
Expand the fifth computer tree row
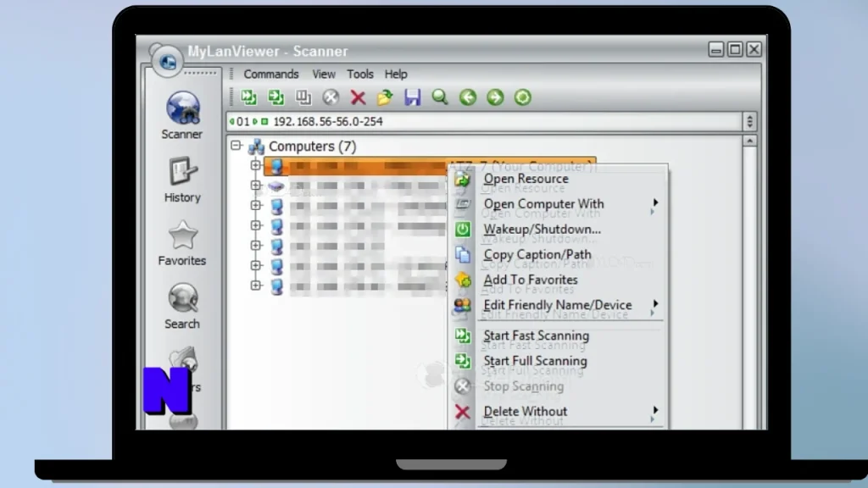256,245
